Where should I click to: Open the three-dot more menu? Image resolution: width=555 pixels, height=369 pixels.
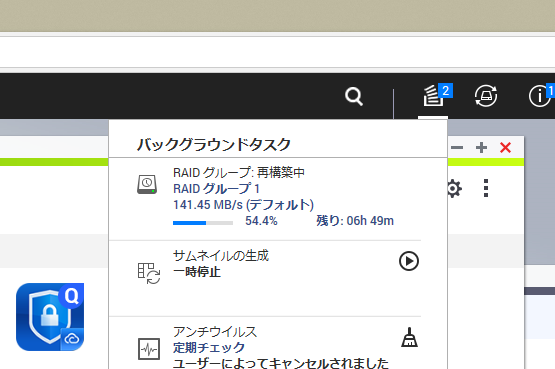(x=486, y=188)
